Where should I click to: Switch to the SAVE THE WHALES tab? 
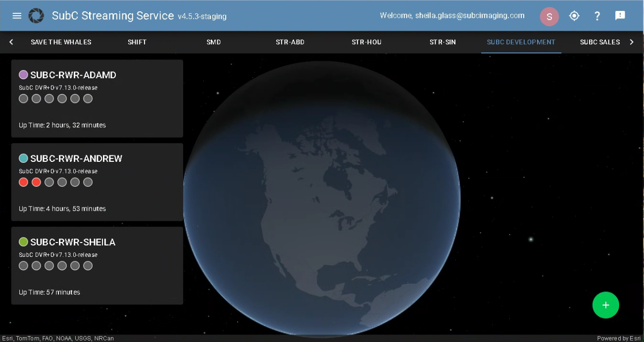click(x=61, y=42)
